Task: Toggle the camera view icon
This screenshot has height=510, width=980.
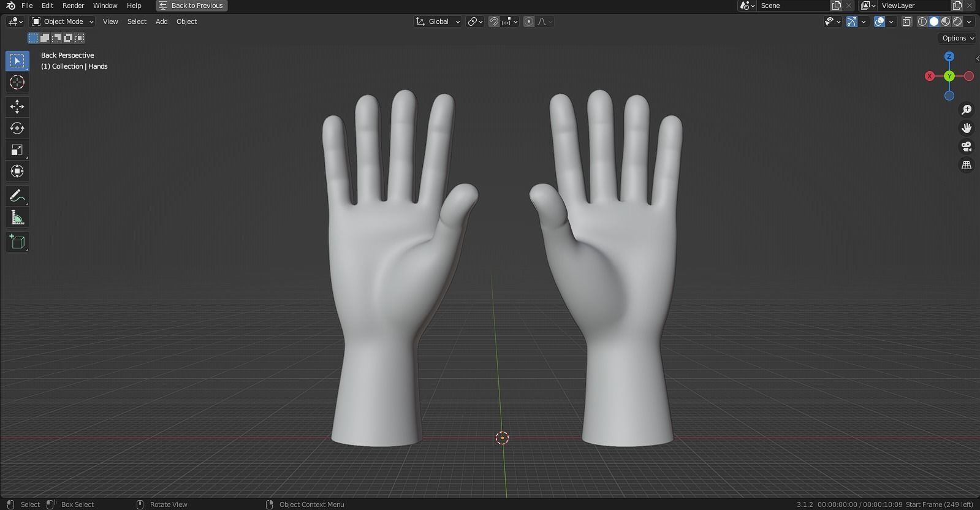Action: coord(967,147)
